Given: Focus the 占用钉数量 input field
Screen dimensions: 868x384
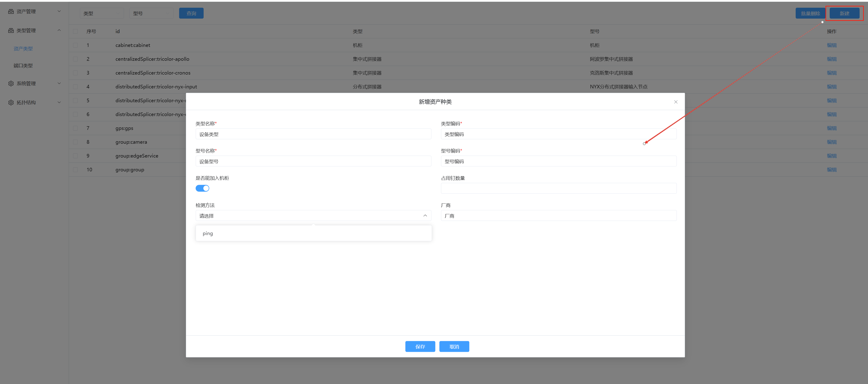Looking at the screenshot, I should coord(558,188).
